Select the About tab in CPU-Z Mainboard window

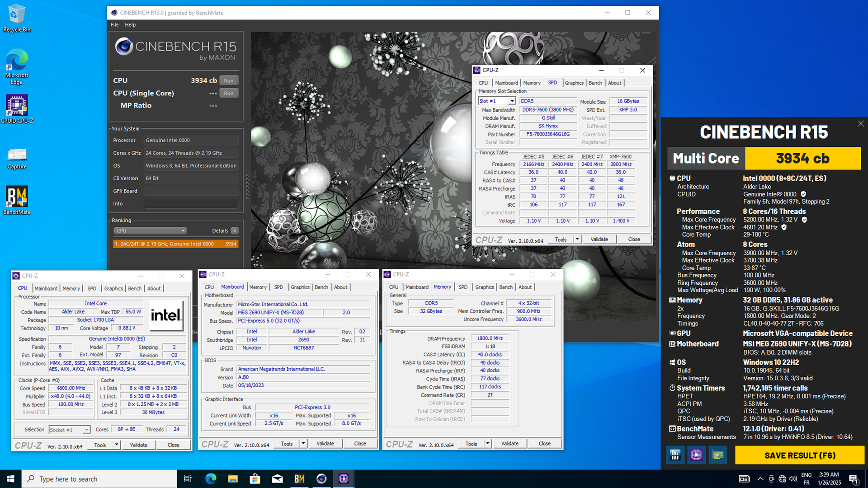pyautogui.click(x=340, y=287)
